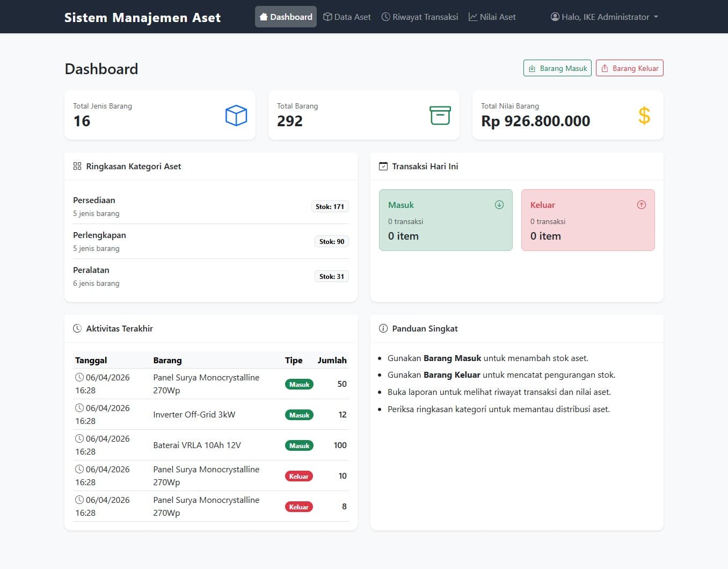Open the Data Aset menu
Screen dimensions: 728x569
coord(347,17)
